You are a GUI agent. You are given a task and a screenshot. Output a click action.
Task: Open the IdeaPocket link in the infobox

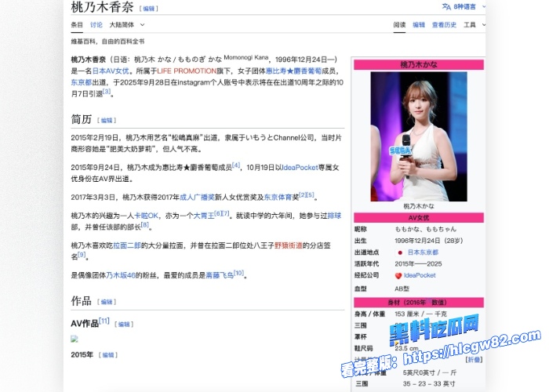pyautogui.click(x=420, y=275)
